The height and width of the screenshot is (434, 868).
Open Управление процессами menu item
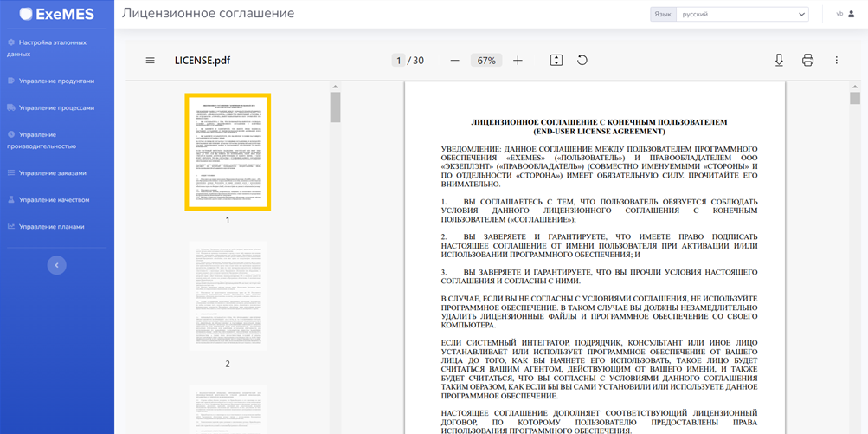coord(56,107)
